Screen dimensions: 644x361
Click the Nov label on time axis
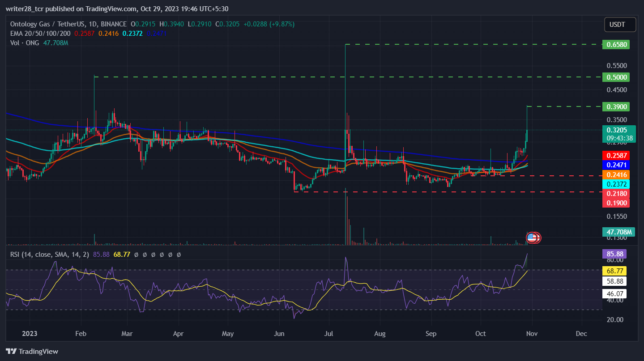[532, 333]
